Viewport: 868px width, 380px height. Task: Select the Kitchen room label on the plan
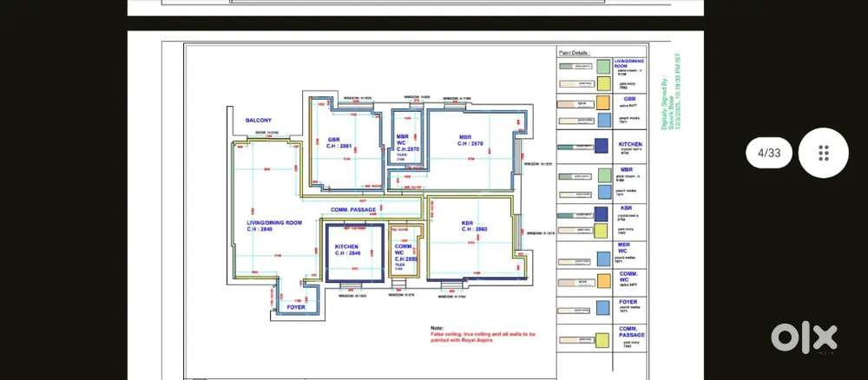tap(346, 249)
